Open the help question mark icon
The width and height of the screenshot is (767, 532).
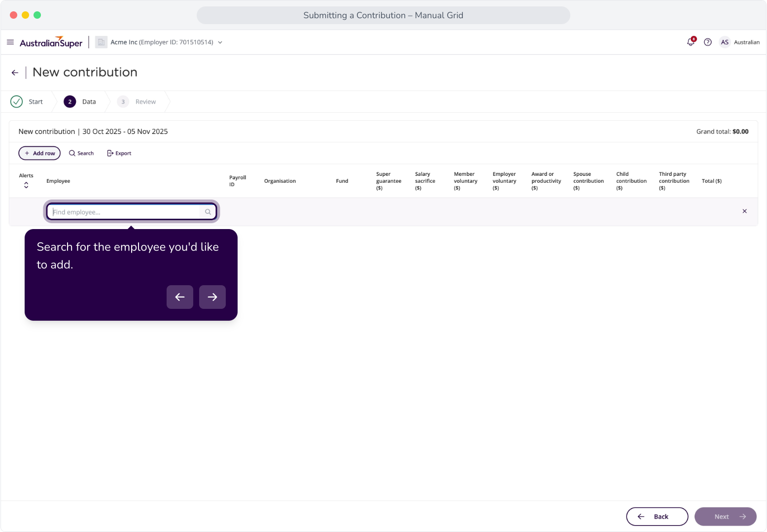click(x=708, y=42)
